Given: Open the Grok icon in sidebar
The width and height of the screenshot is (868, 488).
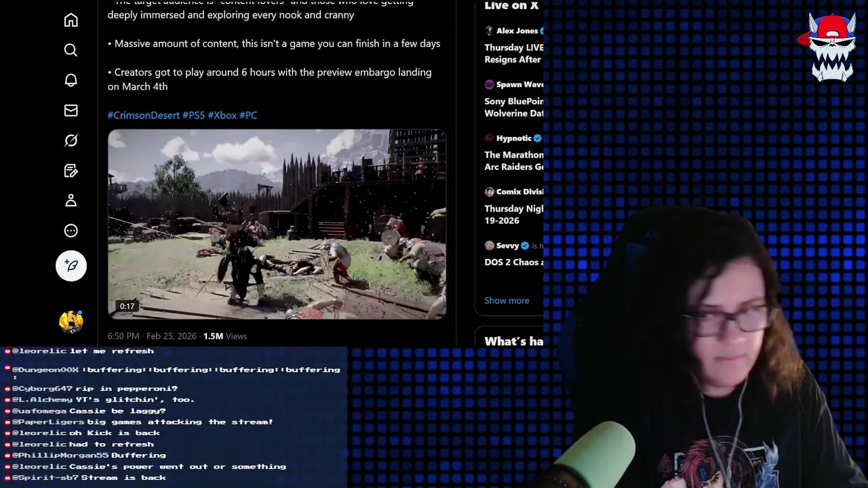Looking at the screenshot, I should click(71, 140).
